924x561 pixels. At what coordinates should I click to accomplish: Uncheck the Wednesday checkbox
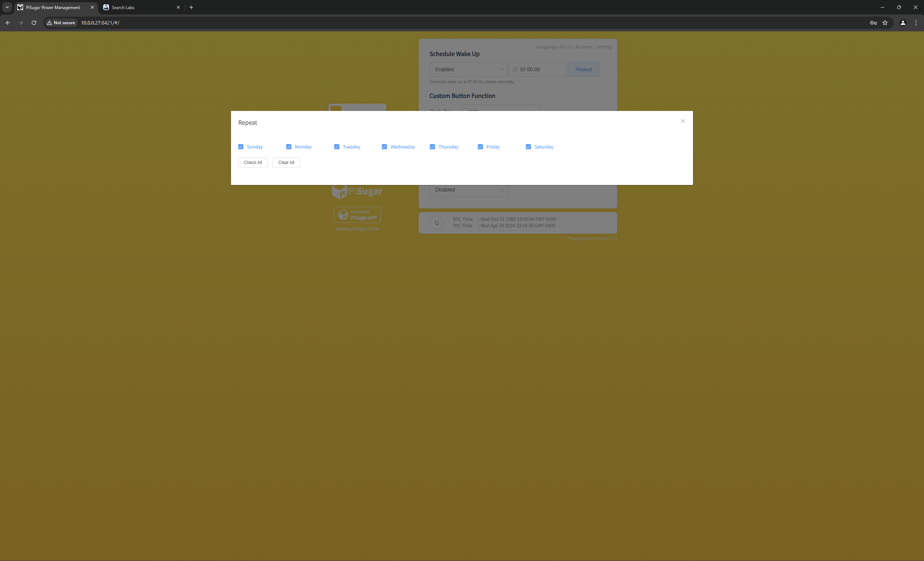384,147
